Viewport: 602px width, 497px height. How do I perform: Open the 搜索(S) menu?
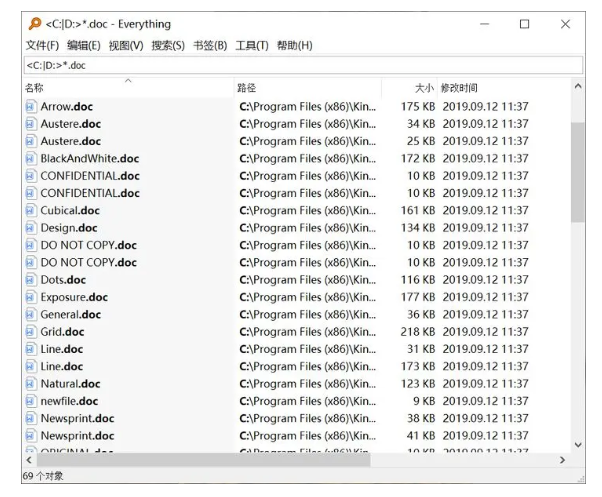(x=168, y=45)
